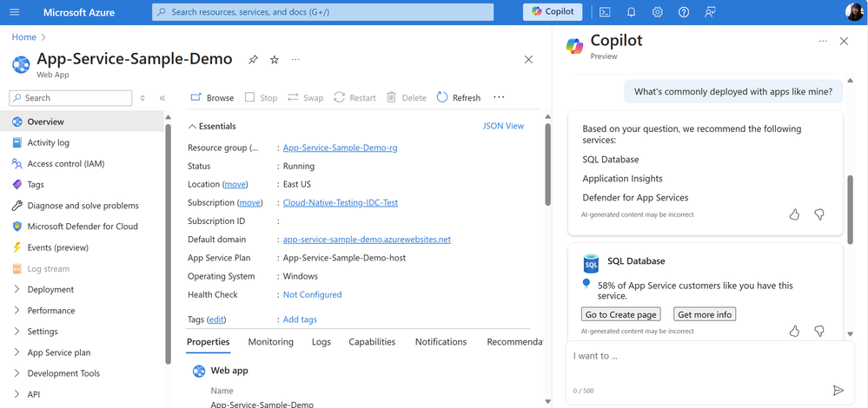Switch to the Logs tab
Screen dimensions: 868x408
pos(321,342)
